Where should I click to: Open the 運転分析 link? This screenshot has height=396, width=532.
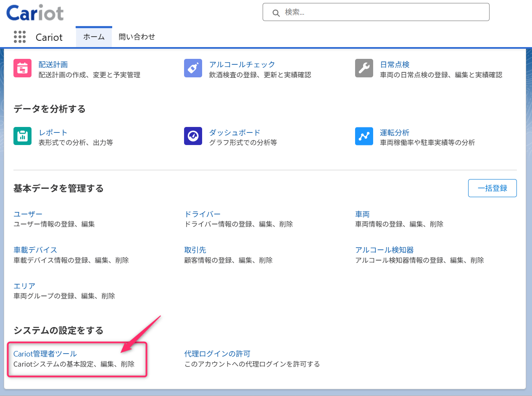tap(395, 133)
